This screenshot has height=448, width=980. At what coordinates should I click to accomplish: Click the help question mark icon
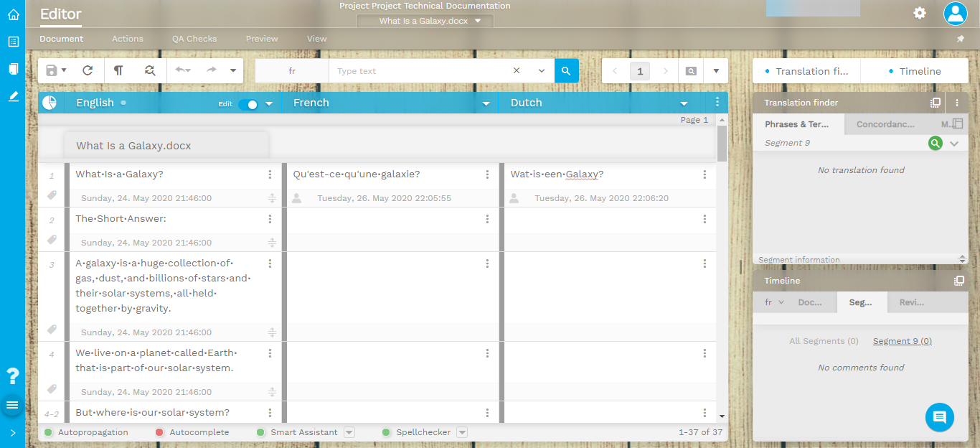coord(13,375)
